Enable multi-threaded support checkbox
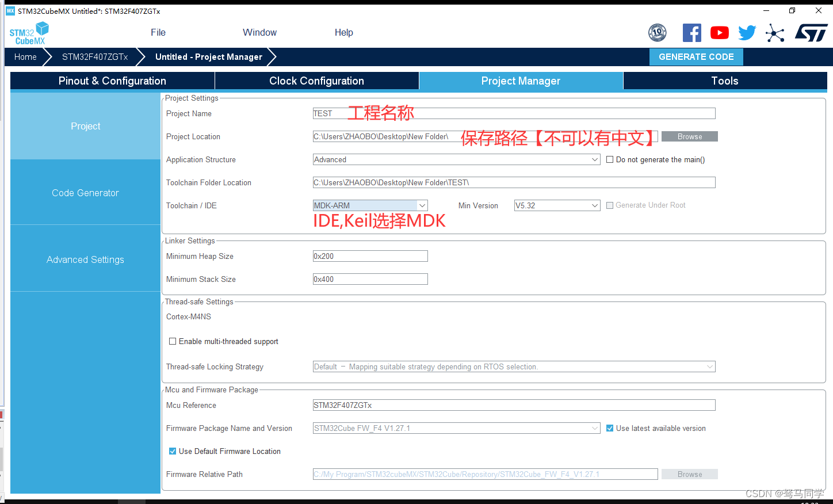Image resolution: width=833 pixels, height=504 pixels. (172, 341)
